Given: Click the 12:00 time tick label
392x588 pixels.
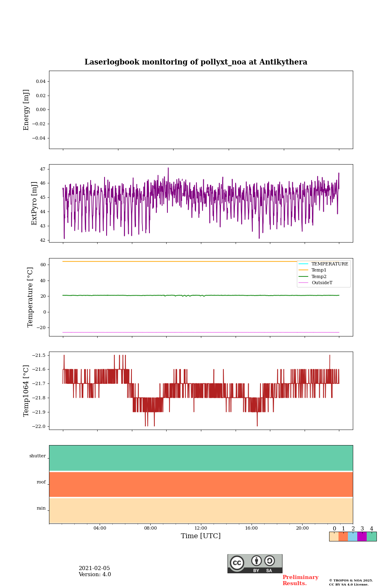Looking at the screenshot, I should coord(201,528).
